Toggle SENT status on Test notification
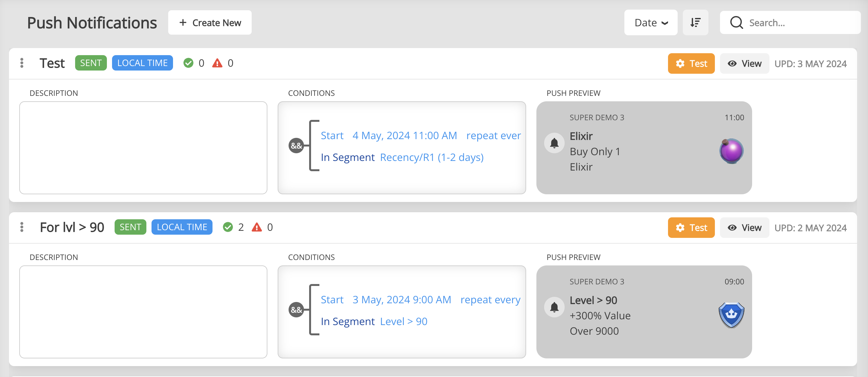Screen dimensions: 868x377 point(91,63)
